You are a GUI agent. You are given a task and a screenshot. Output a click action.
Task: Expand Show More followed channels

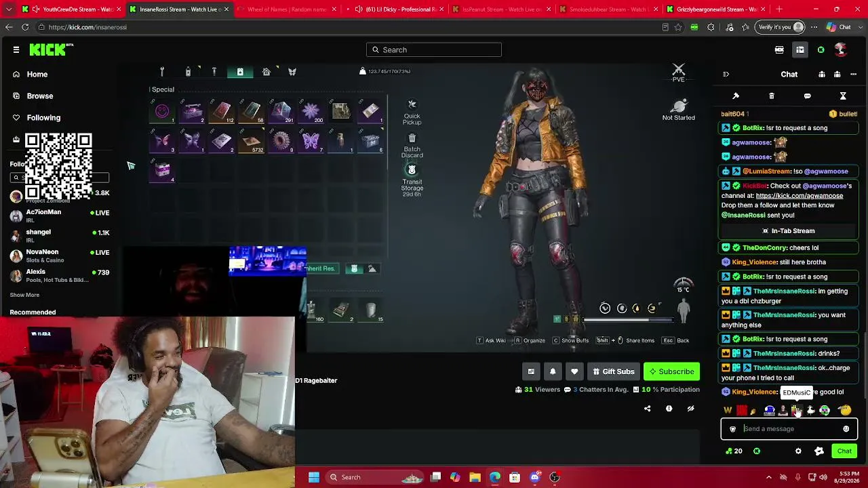pyautogui.click(x=24, y=295)
